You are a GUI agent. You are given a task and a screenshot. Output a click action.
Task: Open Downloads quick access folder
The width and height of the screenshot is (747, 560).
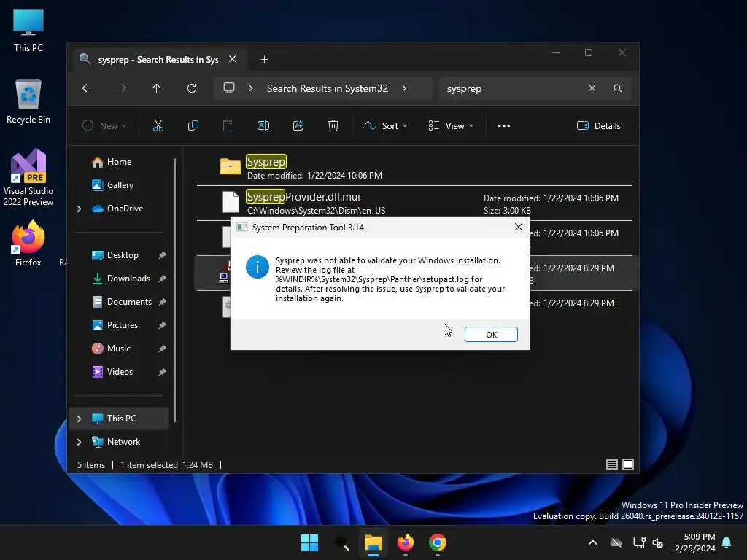[119, 279]
